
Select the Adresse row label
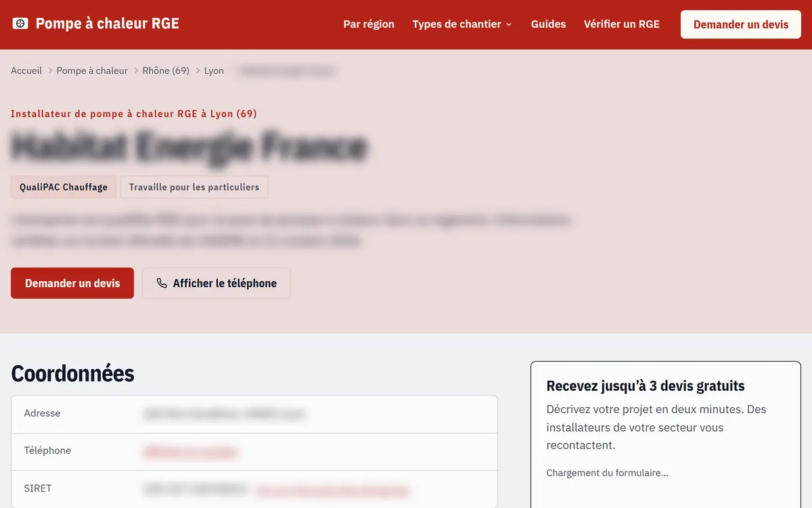click(42, 413)
